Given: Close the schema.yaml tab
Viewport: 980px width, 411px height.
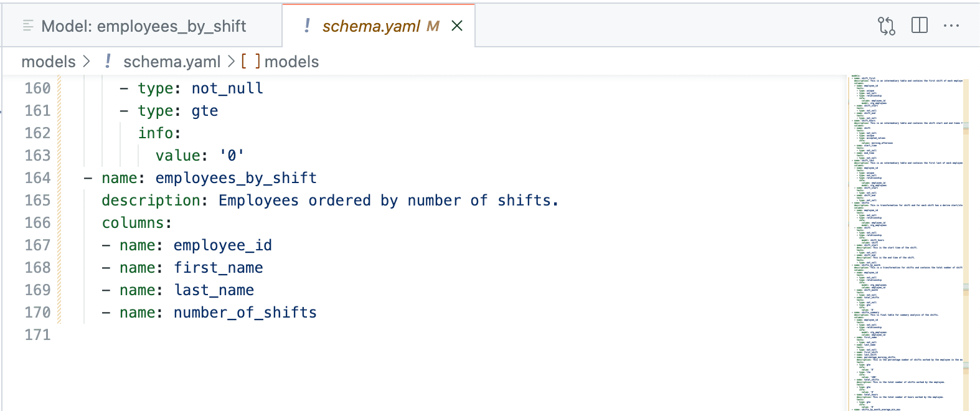Looking at the screenshot, I should tap(457, 26).
